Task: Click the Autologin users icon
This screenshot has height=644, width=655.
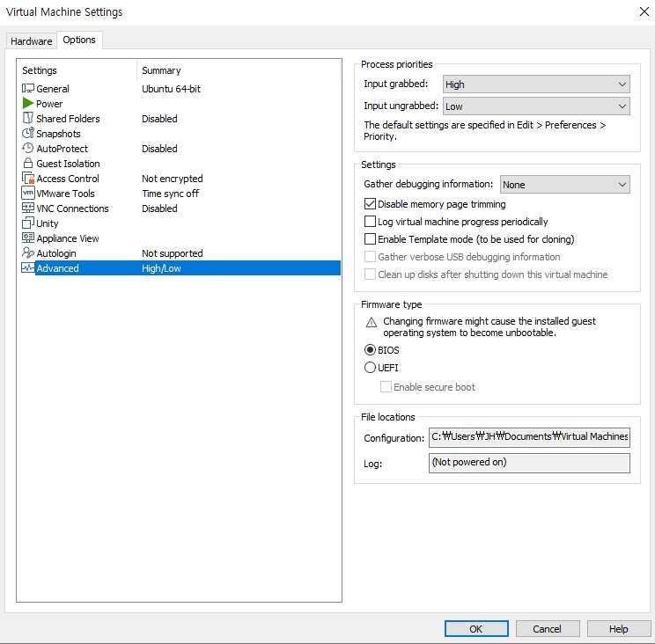Action: pos(27,252)
